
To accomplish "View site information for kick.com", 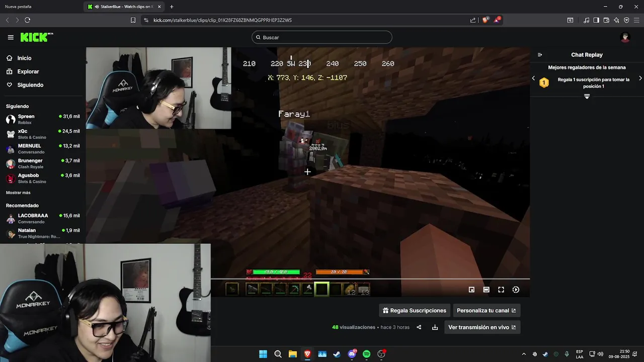I will (x=146, y=20).
